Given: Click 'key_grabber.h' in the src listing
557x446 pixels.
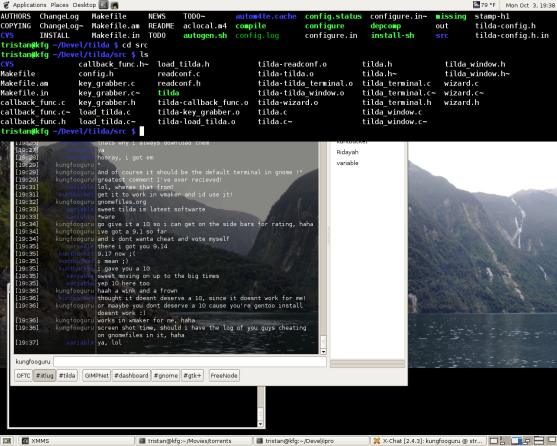Looking at the screenshot, I should tap(107, 103).
